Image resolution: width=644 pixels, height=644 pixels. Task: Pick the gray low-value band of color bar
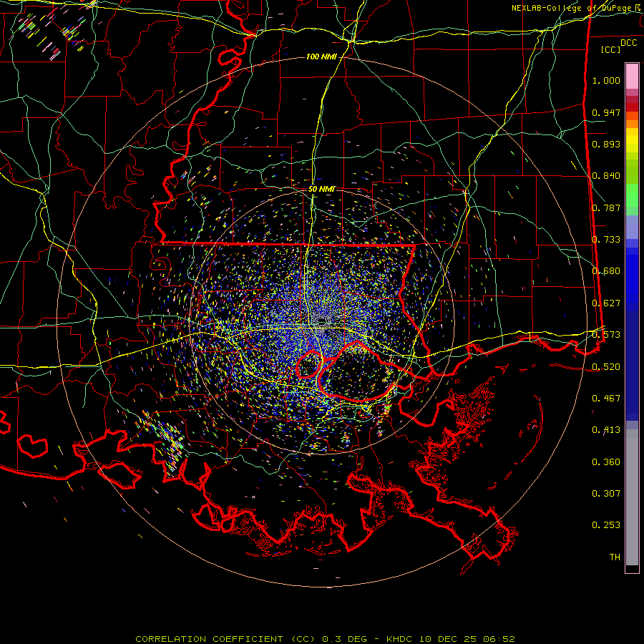point(632,497)
